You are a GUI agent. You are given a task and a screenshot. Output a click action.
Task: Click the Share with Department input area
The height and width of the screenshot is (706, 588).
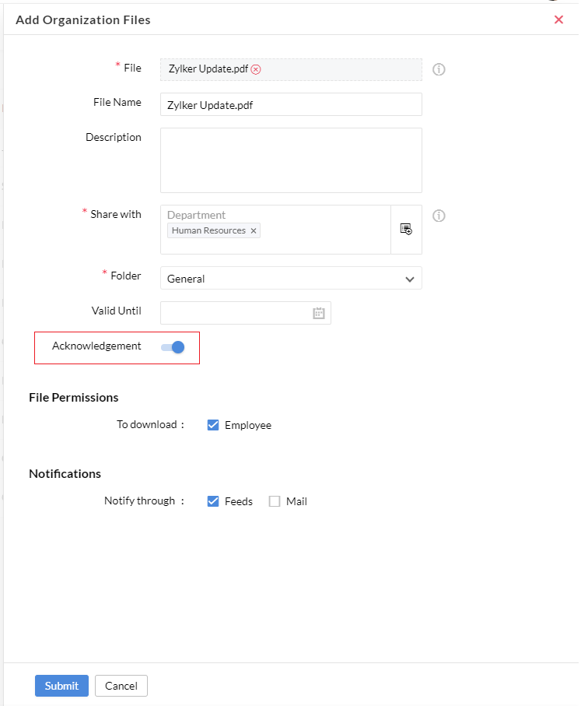coord(275,230)
